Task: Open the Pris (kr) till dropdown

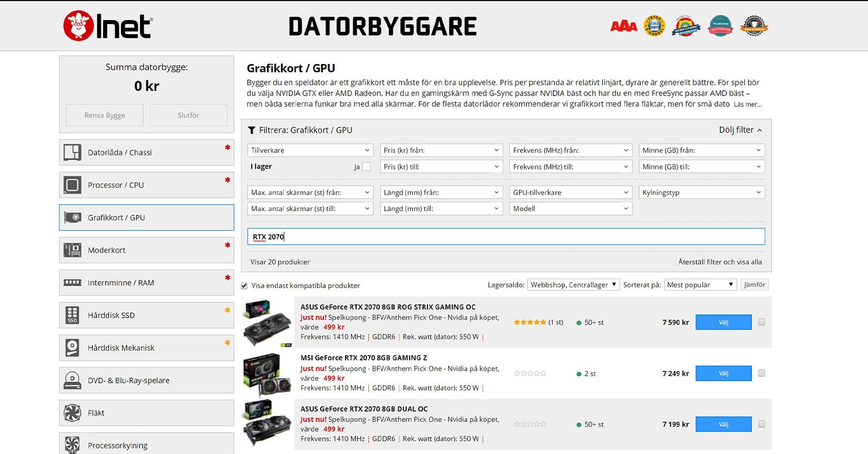Action: click(441, 167)
